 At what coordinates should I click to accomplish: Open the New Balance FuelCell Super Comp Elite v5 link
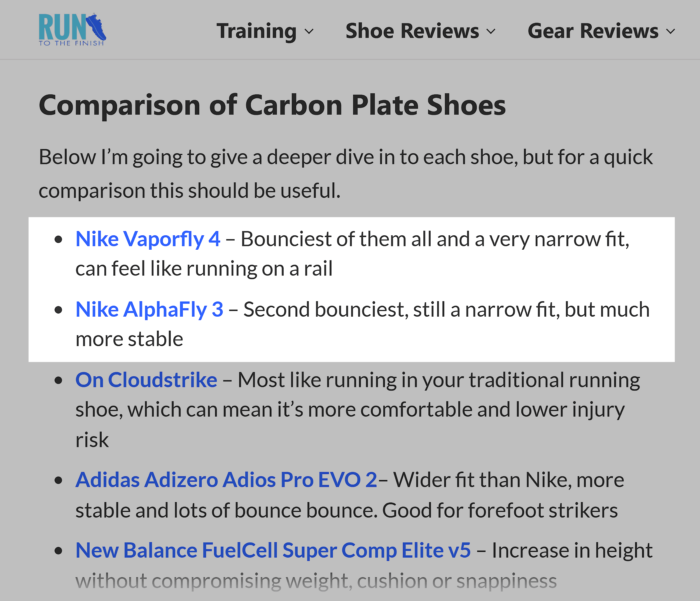[273, 550]
